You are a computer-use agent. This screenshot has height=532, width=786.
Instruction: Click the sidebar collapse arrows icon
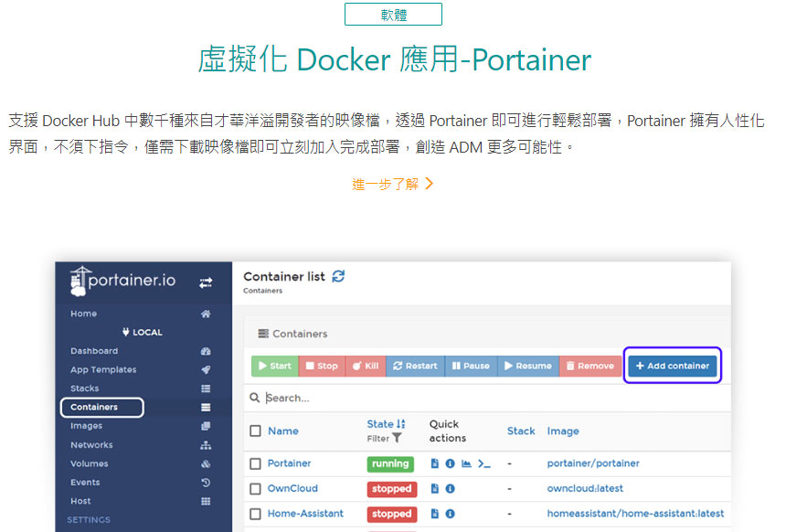pos(206,283)
